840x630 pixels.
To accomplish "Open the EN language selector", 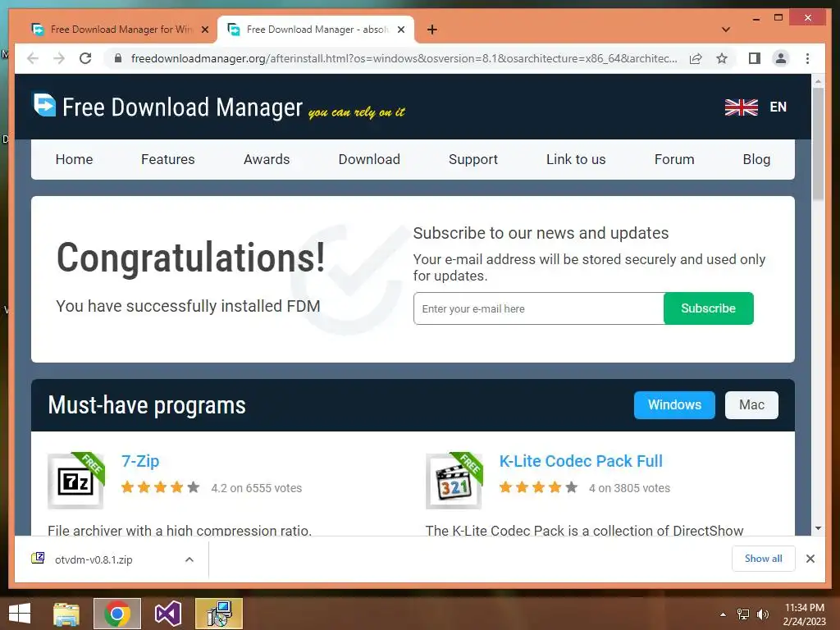I will [x=778, y=107].
